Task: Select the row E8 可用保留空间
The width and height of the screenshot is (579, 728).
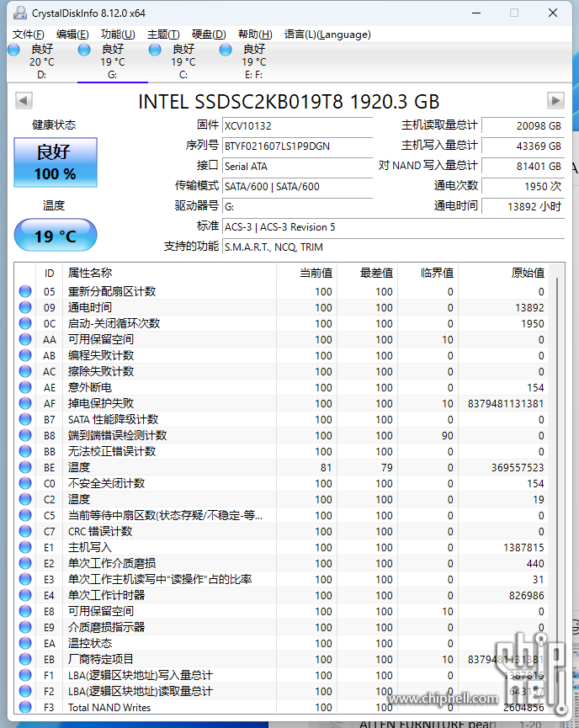Action: click(282, 612)
